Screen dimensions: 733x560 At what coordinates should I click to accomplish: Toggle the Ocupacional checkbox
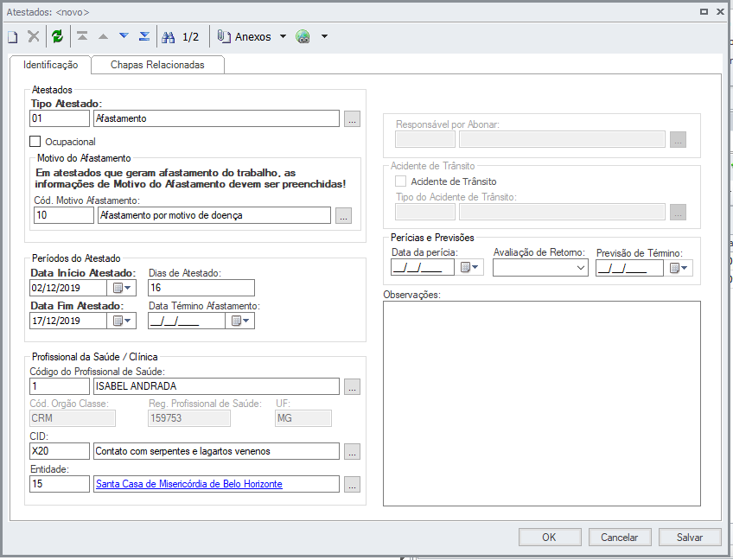(35, 142)
